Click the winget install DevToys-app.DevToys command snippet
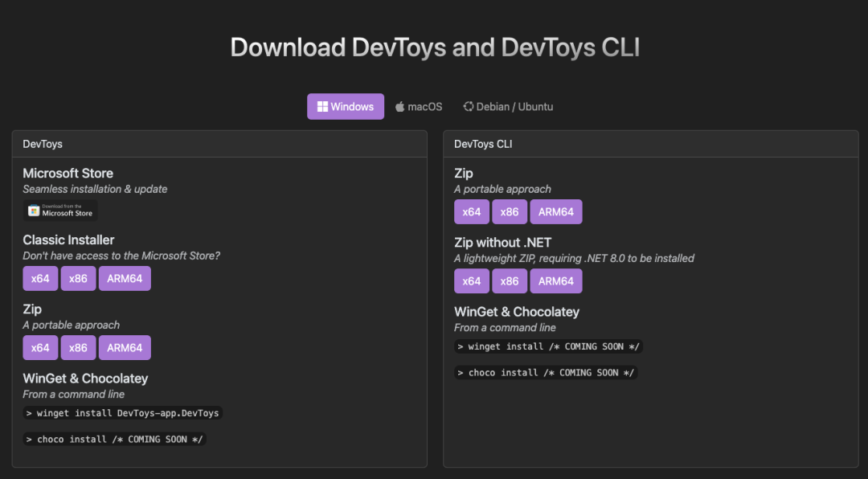Screen dimensions: 868x479 coord(121,412)
